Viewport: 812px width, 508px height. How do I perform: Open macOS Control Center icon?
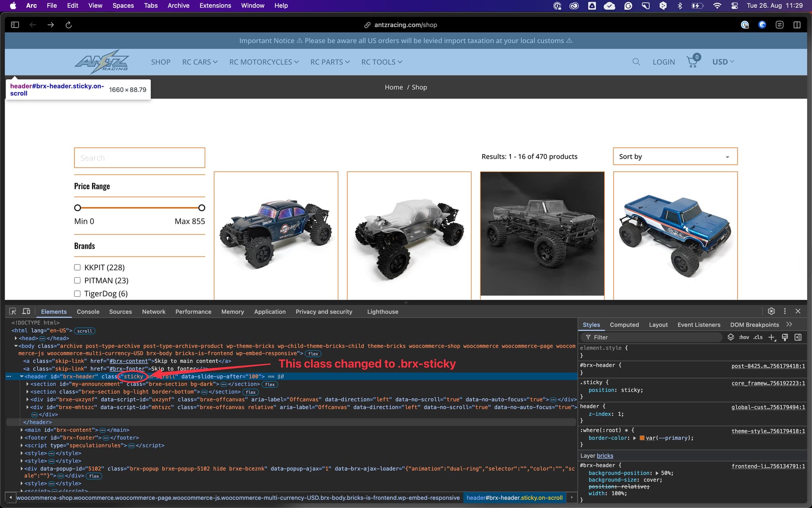tap(735, 6)
